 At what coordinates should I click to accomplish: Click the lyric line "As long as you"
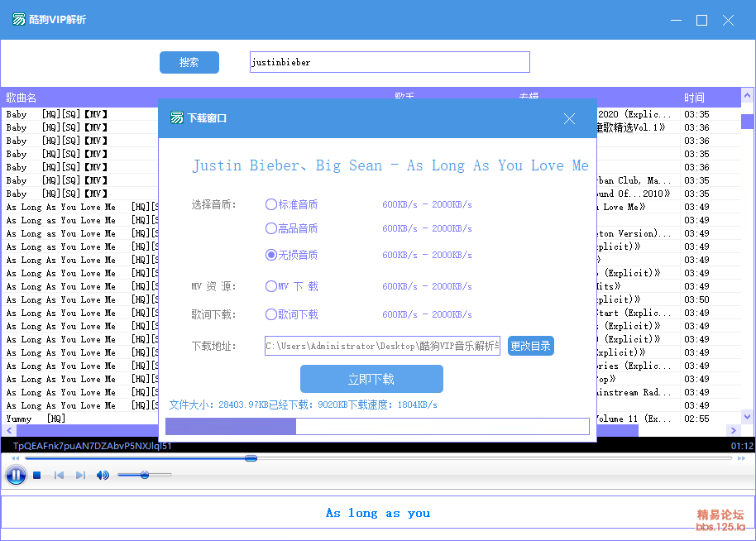tap(378, 513)
